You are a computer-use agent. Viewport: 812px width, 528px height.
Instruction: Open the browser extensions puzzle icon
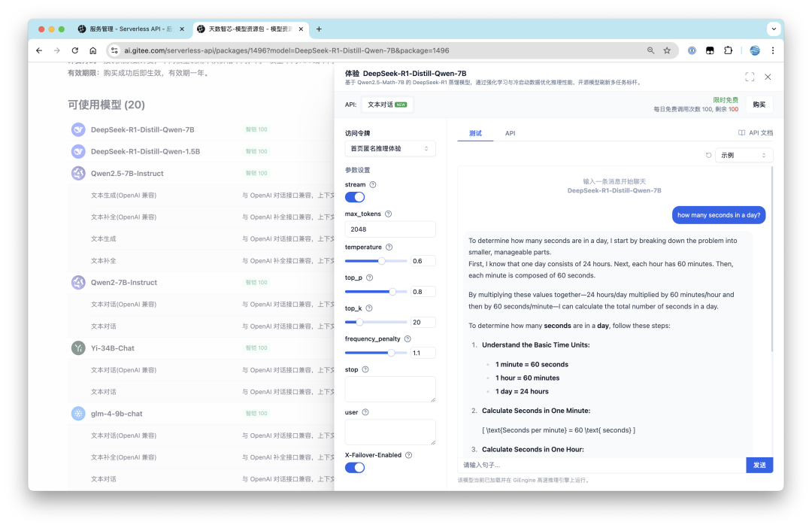[728, 50]
